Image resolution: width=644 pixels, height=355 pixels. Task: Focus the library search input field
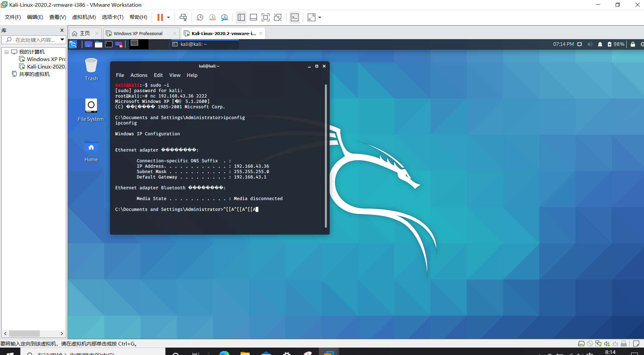coord(34,40)
